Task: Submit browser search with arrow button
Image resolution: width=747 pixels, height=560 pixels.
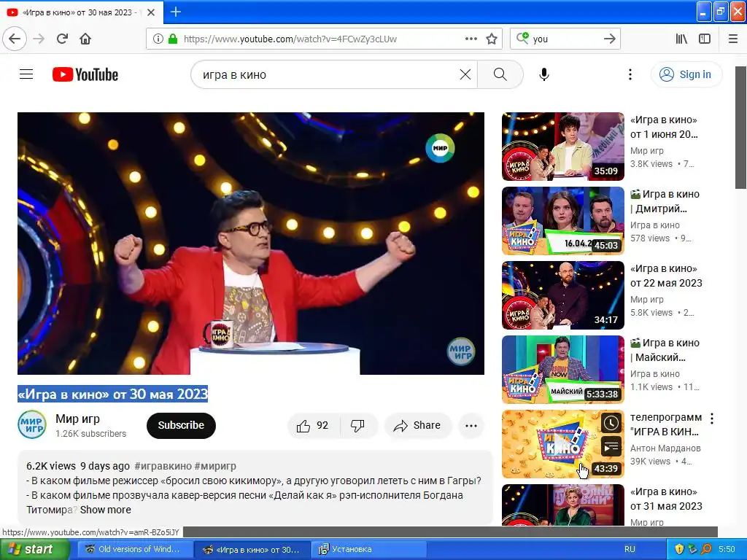Action: point(609,39)
